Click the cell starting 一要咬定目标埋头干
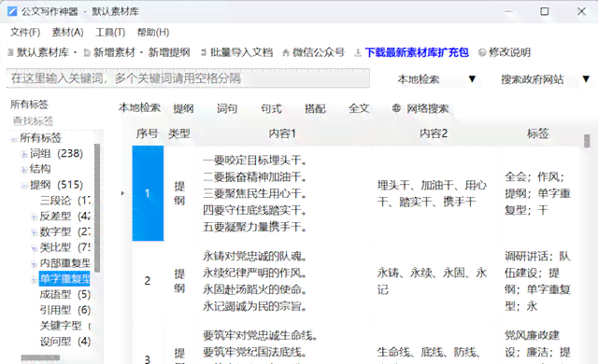The image size is (598, 364). 284,193
